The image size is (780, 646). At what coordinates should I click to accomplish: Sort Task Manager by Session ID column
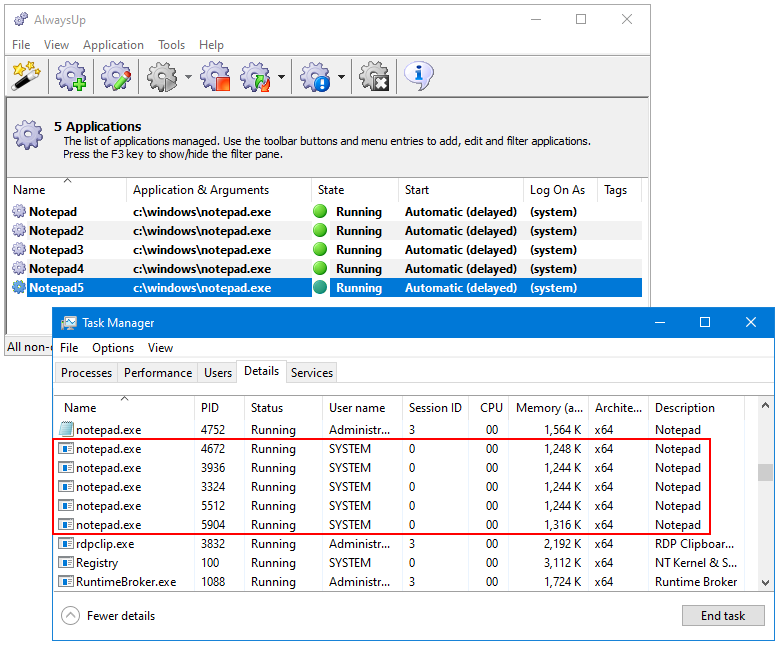click(435, 408)
